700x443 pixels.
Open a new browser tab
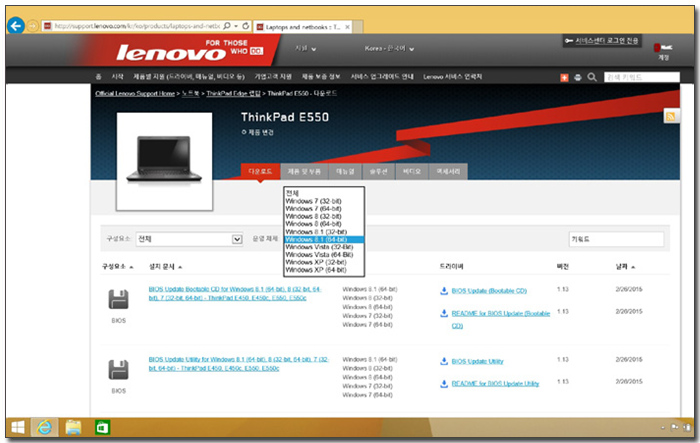(358, 27)
